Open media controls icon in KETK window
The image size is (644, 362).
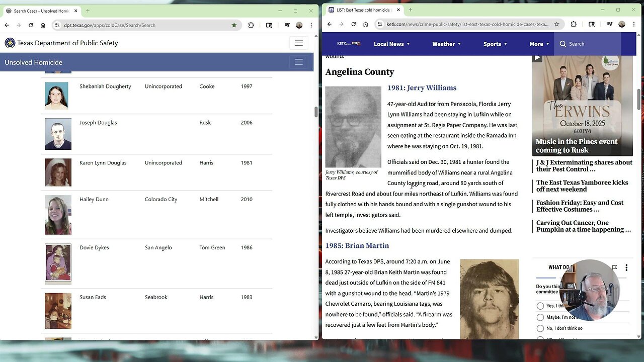pyautogui.click(x=609, y=24)
